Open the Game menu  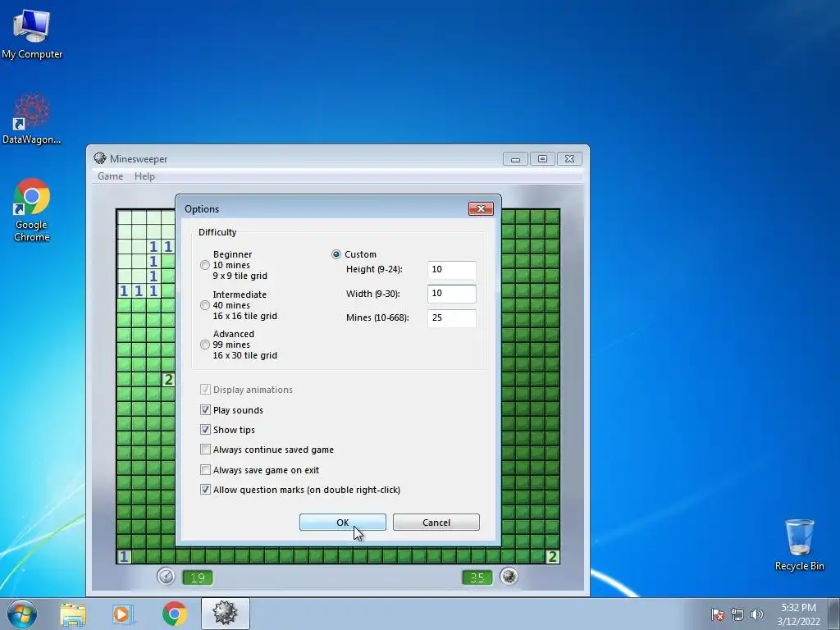[x=111, y=176]
